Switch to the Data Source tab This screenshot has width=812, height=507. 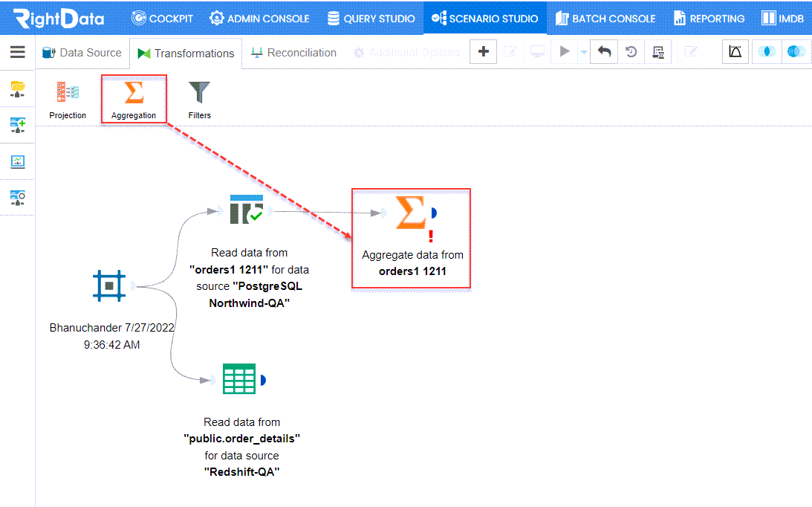82,53
